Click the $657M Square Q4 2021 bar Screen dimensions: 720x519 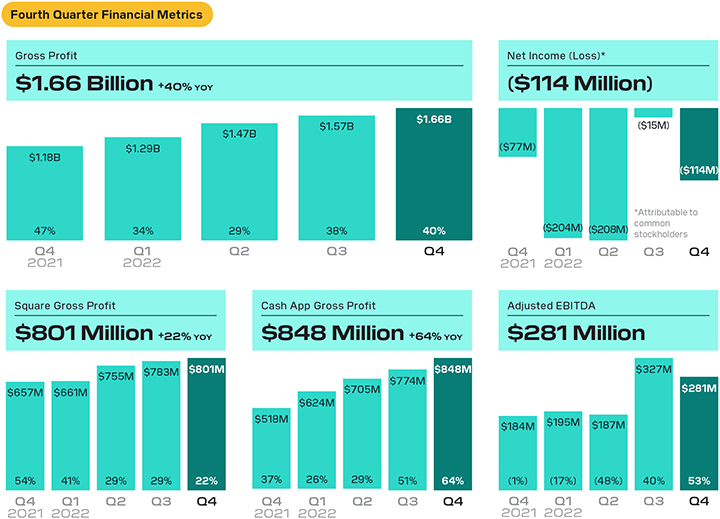coord(25,436)
